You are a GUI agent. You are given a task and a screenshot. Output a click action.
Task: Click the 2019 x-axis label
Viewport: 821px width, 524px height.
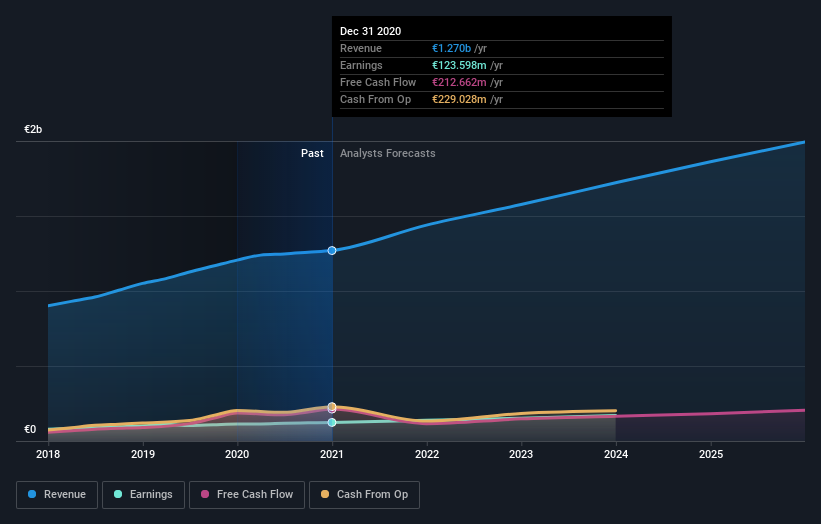tap(143, 454)
